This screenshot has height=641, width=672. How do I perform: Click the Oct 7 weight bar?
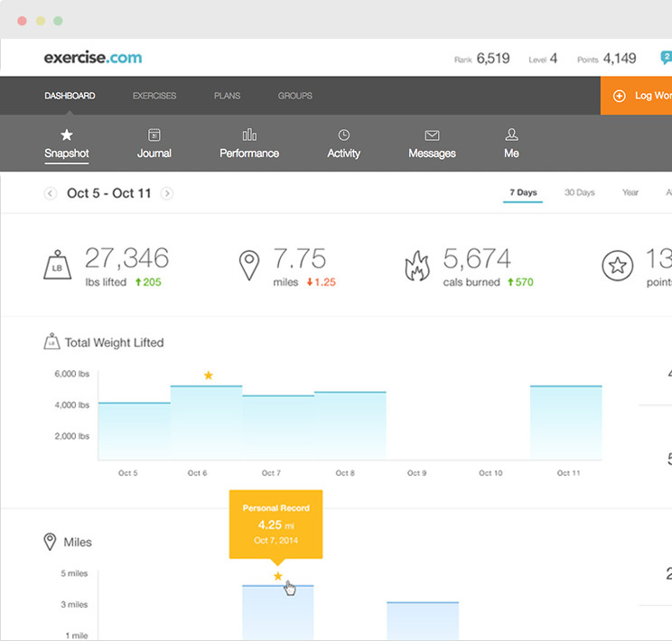278,428
